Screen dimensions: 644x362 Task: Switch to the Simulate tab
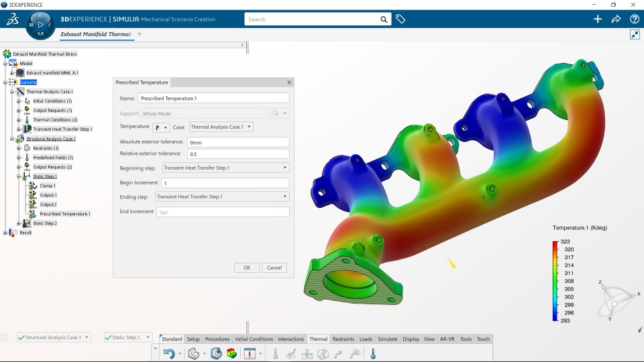point(387,339)
